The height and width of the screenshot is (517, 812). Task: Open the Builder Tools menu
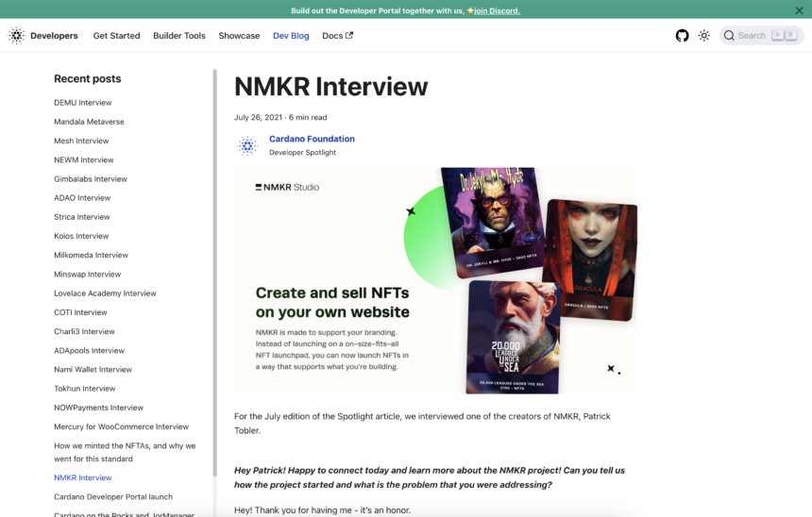pos(179,36)
